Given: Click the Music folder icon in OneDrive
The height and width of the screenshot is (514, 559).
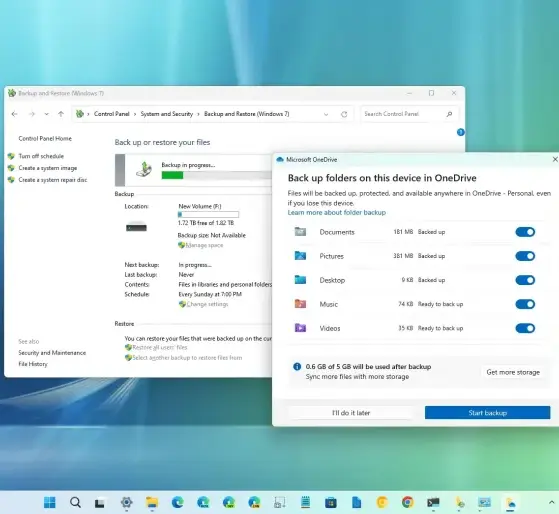Looking at the screenshot, I should (x=300, y=304).
